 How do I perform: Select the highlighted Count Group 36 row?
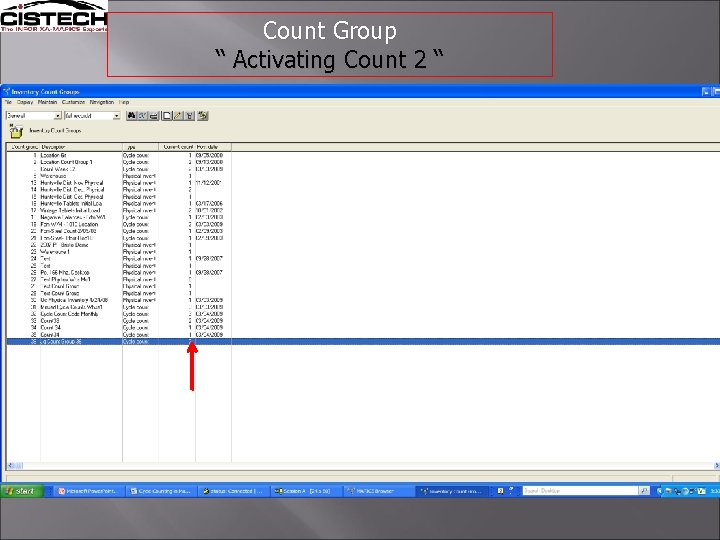coord(363,342)
